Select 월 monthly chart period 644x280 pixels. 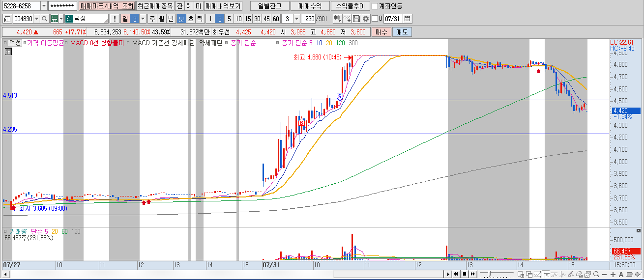point(161,19)
